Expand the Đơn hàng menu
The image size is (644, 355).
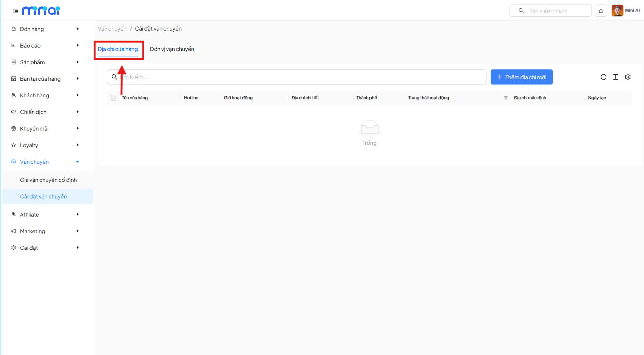45,29
